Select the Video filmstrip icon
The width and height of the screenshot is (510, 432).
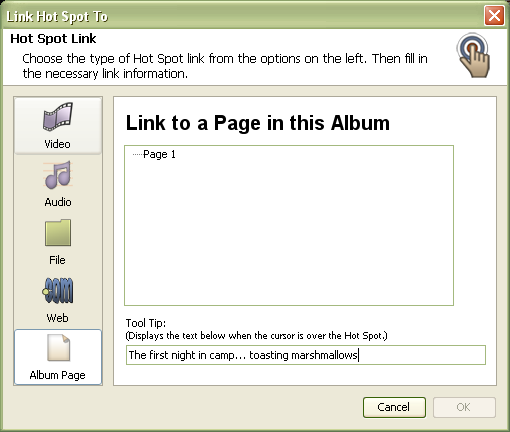tap(58, 116)
